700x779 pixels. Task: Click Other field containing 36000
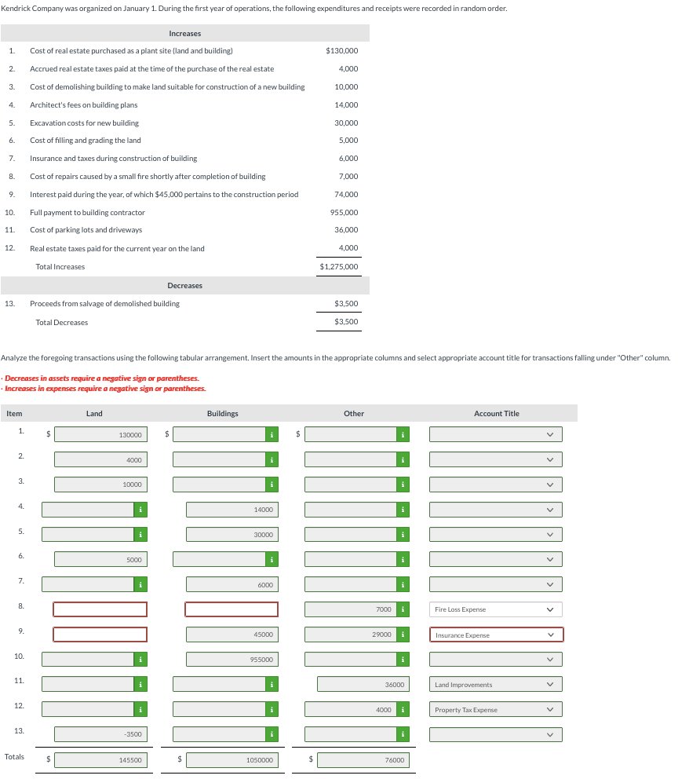point(363,685)
